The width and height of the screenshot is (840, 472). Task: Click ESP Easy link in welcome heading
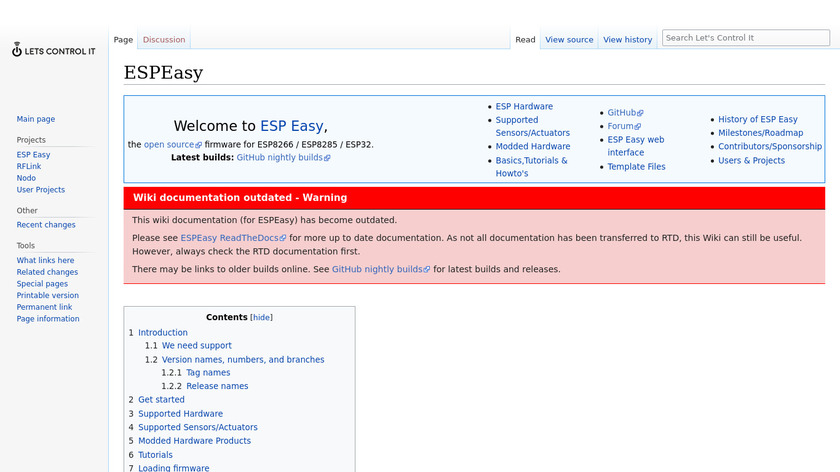(291, 126)
